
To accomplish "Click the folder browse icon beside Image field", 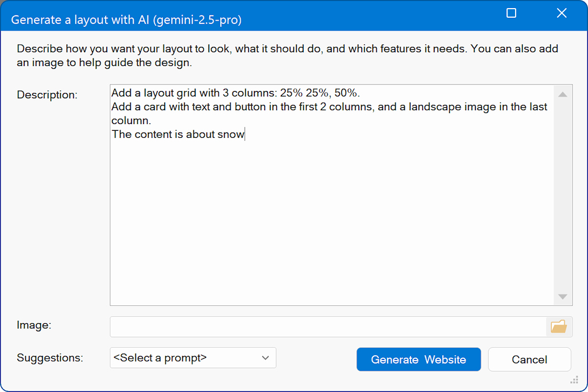I will point(558,327).
